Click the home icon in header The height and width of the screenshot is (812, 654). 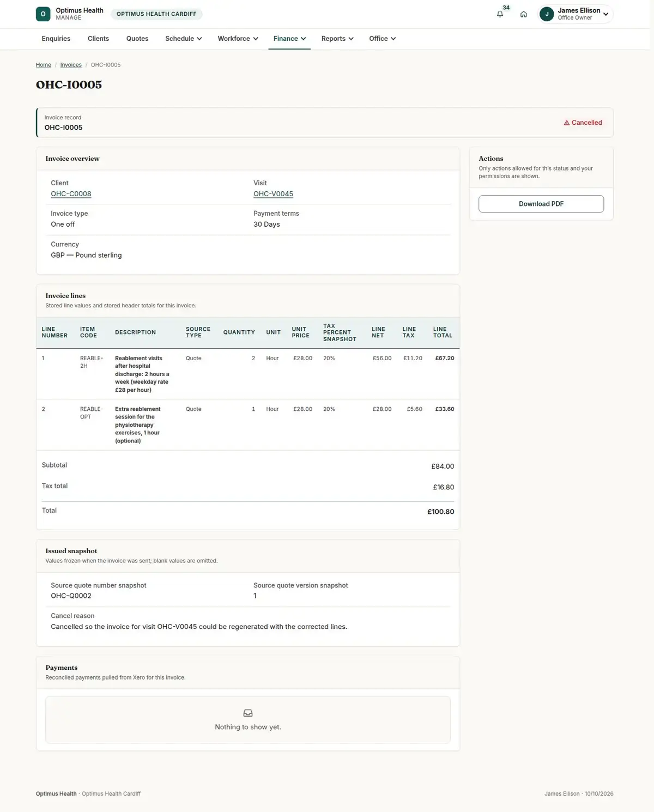coord(523,14)
